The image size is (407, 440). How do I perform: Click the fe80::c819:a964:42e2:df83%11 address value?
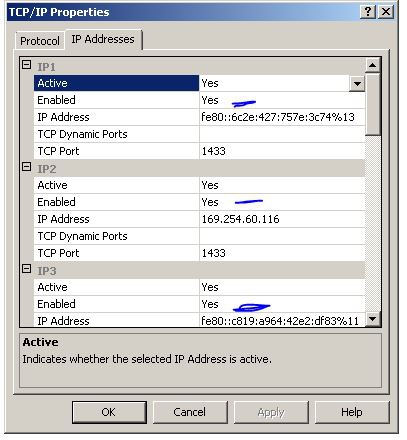coord(280,321)
